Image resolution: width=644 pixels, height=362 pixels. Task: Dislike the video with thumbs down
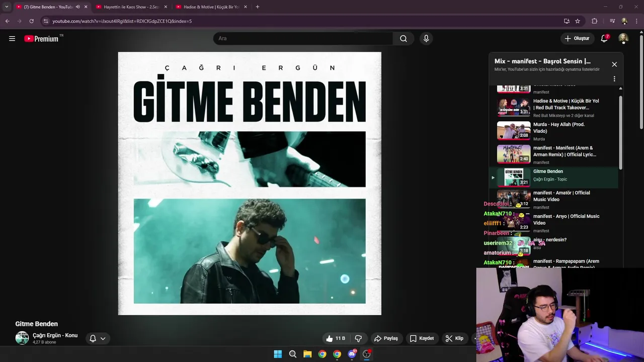(x=358, y=338)
